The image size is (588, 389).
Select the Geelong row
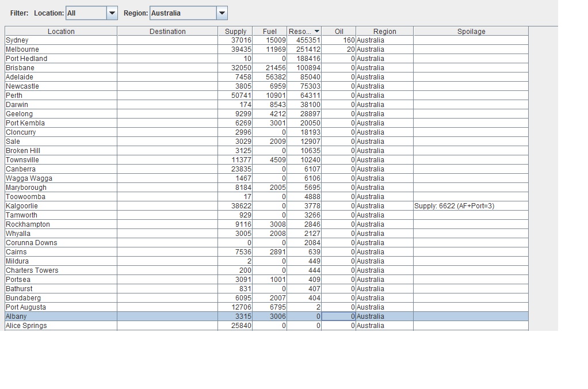(x=266, y=114)
